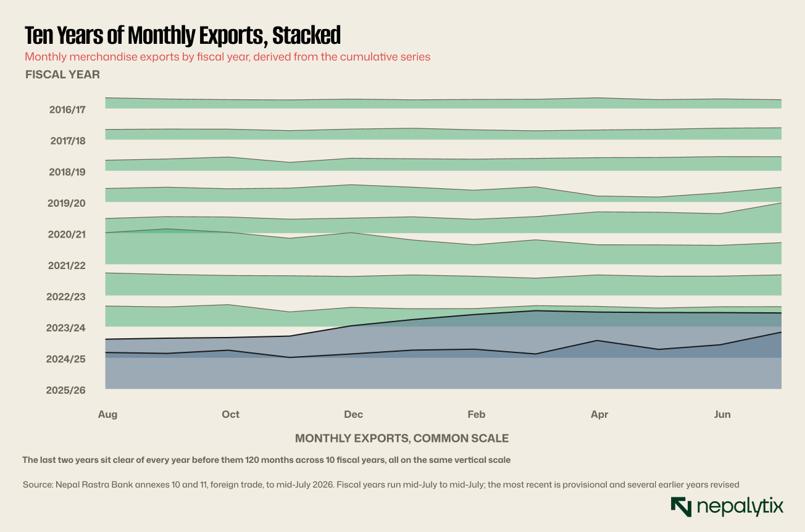Image resolution: width=805 pixels, height=532 pixels.
Task: Click the nepalytix brand wordmark
Action: [x=740, y=507]
